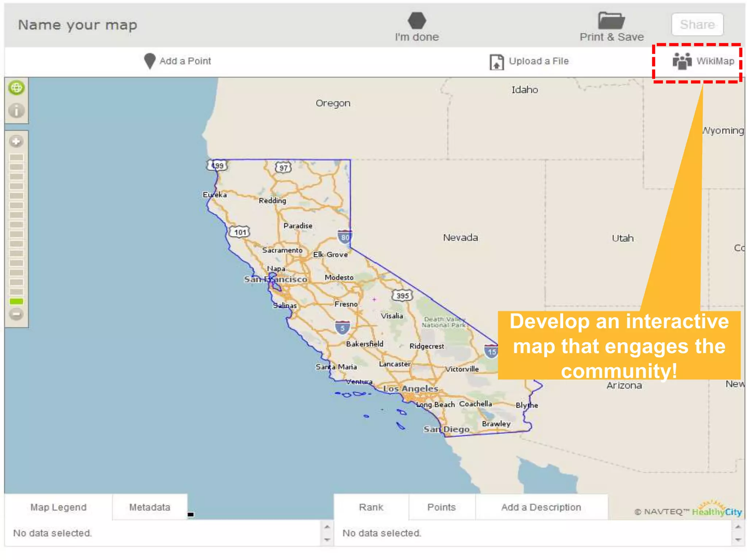Click the Utah state label
This screenshot has width=747, height=560.
pyautogui.click(x=623, y=238)
